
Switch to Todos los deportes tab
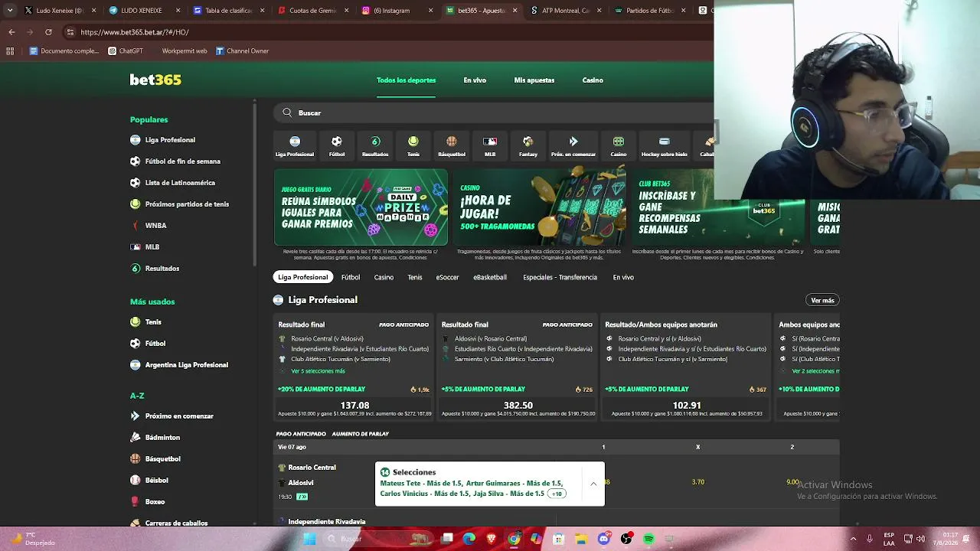tap(406, 80)
